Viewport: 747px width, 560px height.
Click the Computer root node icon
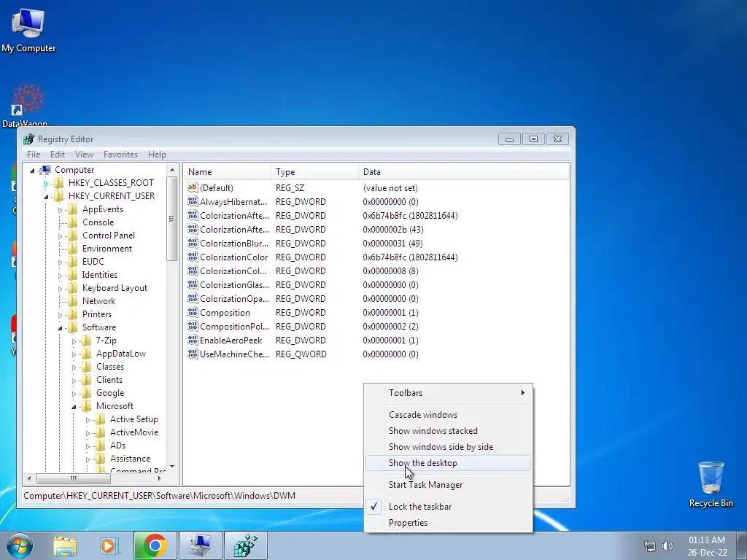[46, 169]
